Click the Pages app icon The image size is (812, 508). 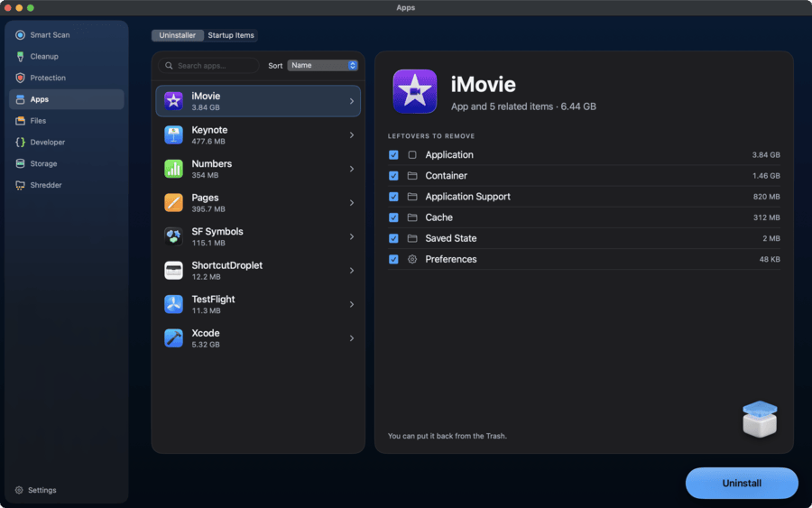[x=173, y=202]
